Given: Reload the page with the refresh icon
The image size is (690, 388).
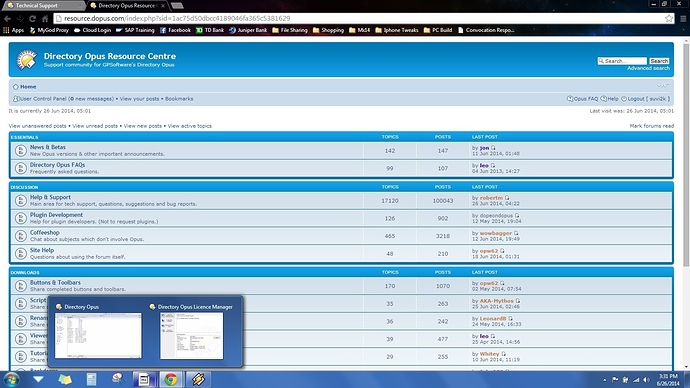Looking at the screenshot, I should (32, 18).
